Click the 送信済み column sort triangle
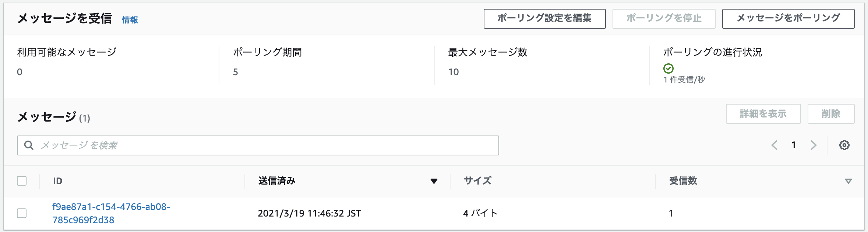The image size is (868, 232). tap(434, 181)
